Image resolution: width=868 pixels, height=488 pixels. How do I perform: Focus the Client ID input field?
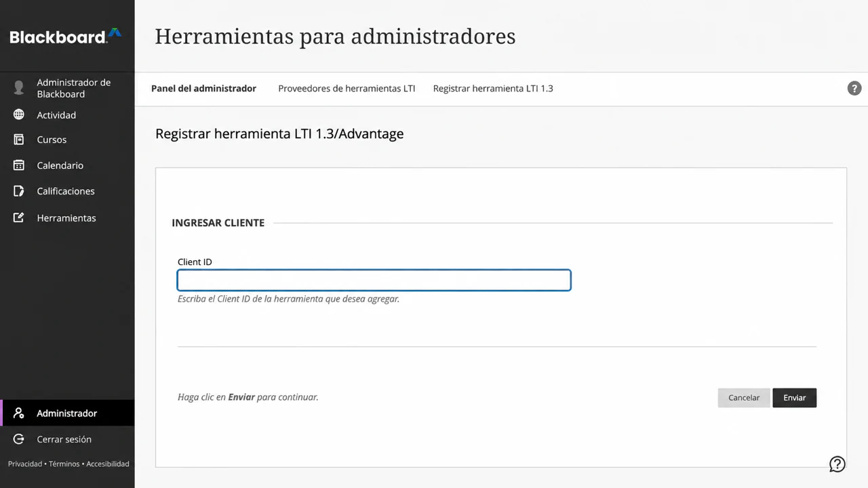click(374, 281)
